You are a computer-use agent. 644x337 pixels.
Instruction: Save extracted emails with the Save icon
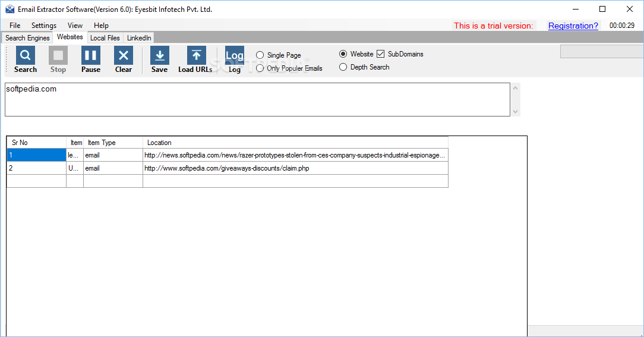(x=159, y=55)
